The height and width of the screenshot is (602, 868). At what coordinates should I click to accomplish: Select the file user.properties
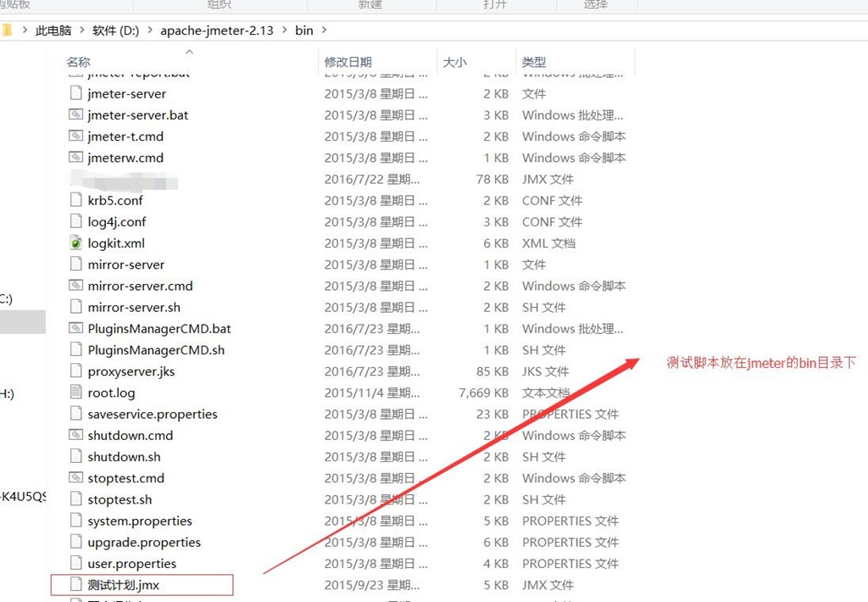[131, 564]
